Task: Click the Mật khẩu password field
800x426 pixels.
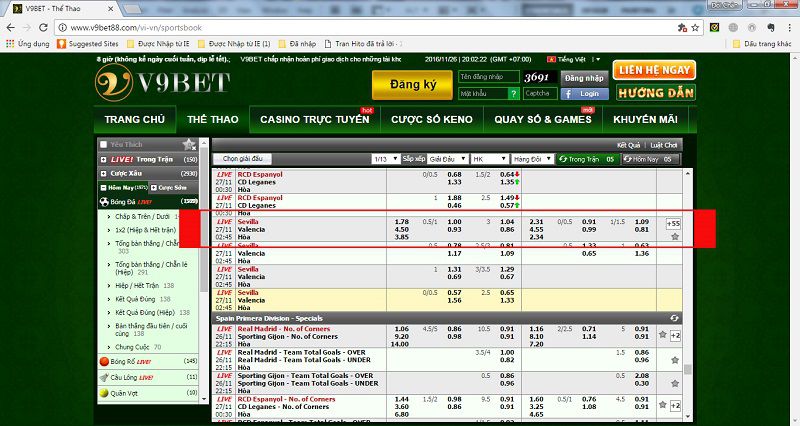Action: 483,93
